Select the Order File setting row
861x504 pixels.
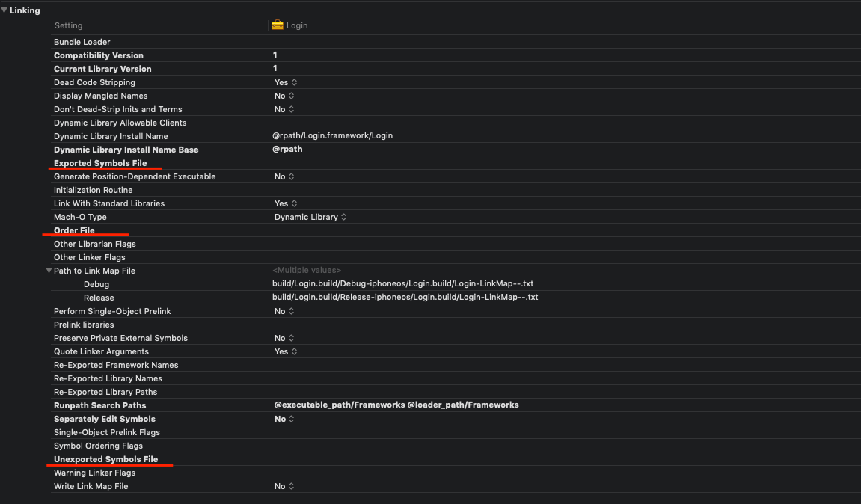(74, 230)
